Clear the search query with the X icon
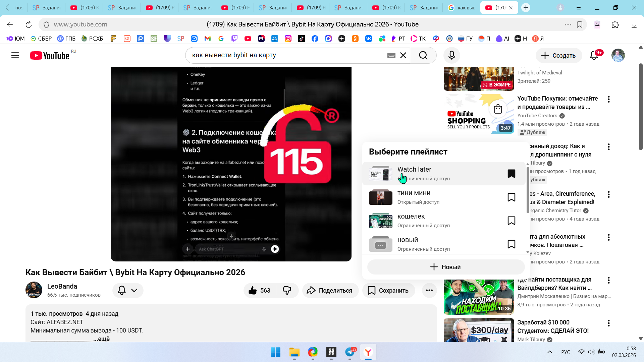The height and width of the screenshot is (362, 644). coord(403,55)
